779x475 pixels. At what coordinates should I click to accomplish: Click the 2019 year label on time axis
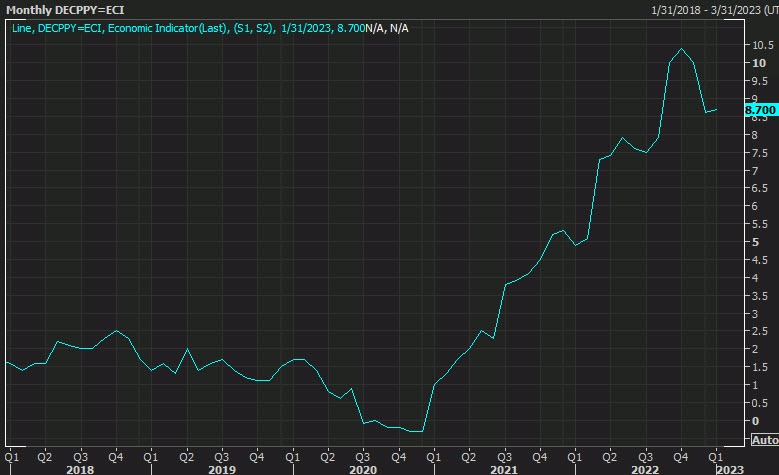click(x=221, y=467)
